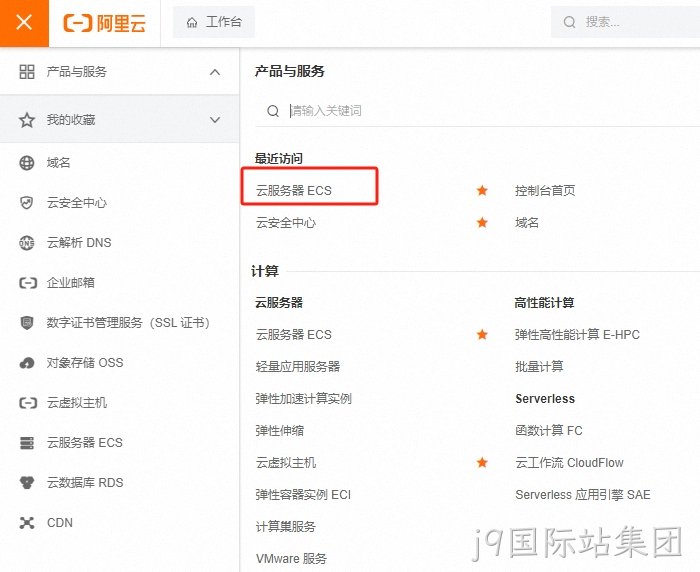Click the bracket icon for 企业邮箱
The width and height of the screenshot is (700, 572).
[x=27, y=283]
